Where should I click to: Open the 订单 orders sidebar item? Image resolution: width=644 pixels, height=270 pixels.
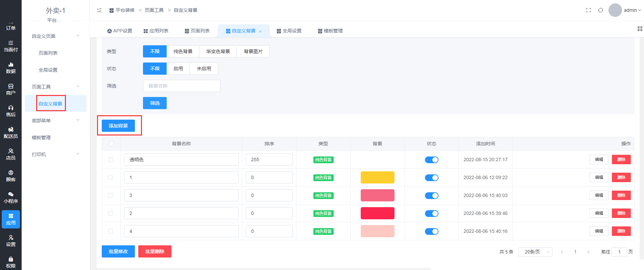point(11,27)
